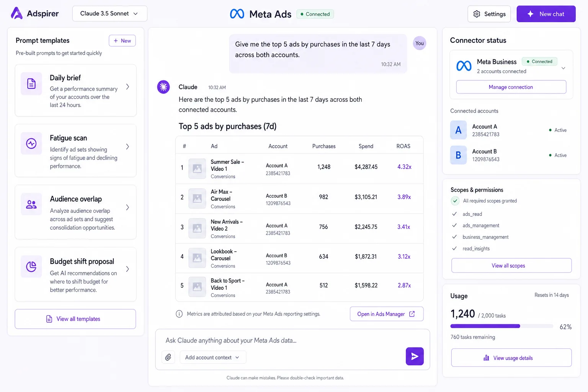588x392 pixels.
Task: Click the sparkle icon in New chat
Action: point(530,14)
